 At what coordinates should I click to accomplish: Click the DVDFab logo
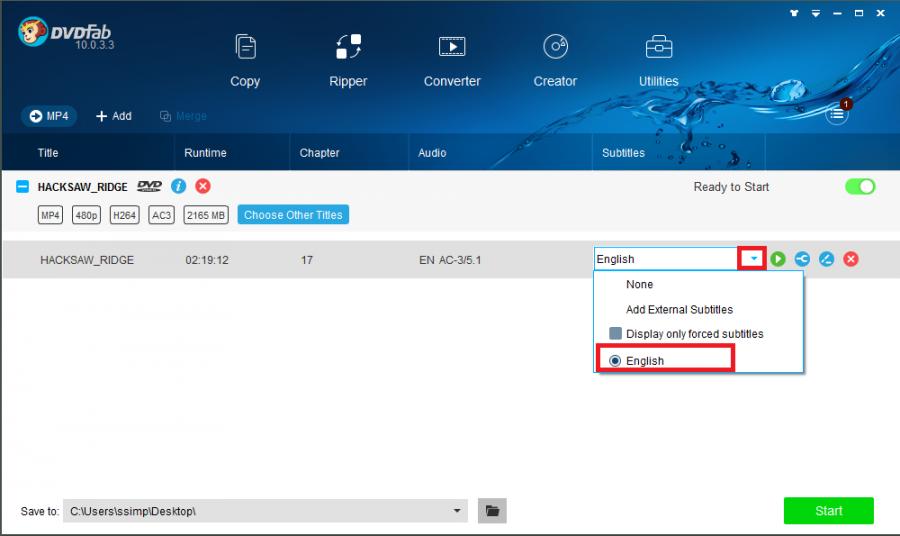65,33
